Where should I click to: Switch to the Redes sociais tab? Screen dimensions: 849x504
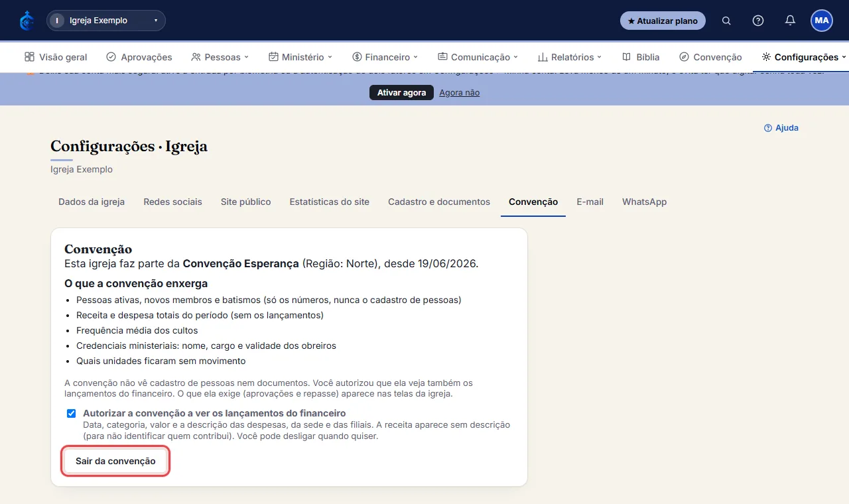(x=172, y=202)
